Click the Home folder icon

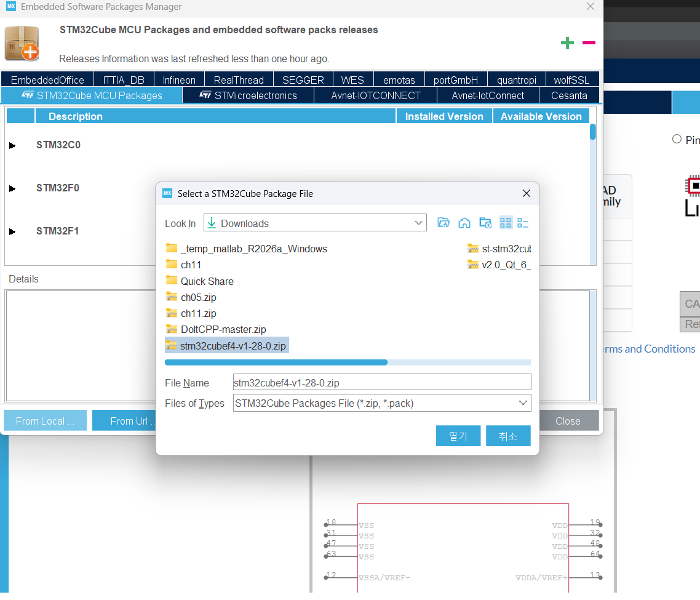coord(464,223)
